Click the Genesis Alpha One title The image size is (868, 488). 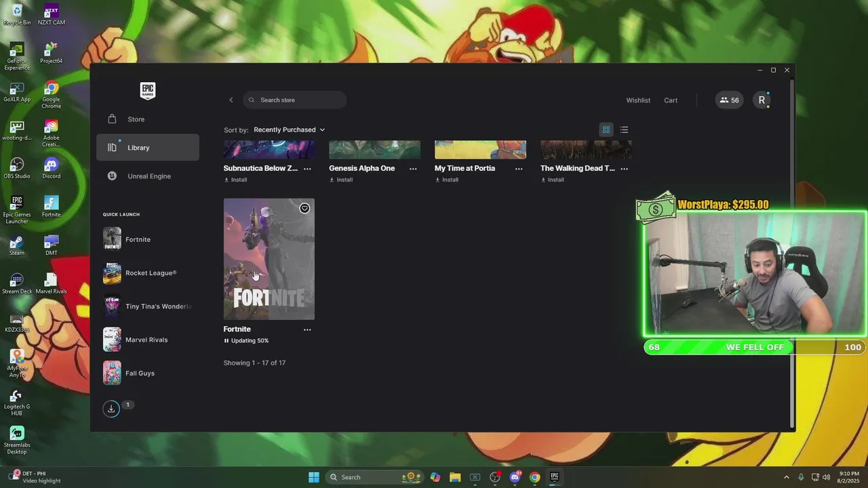coord(361,168)
